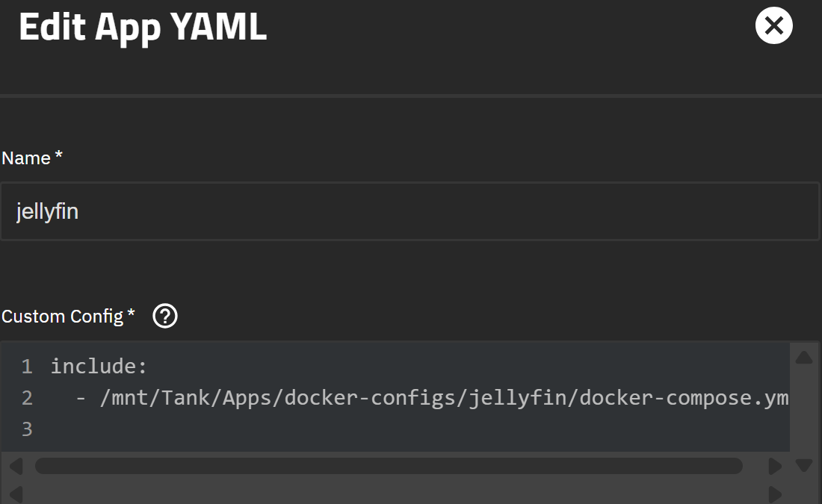Viewport: 822px width, 504px height.
Task: Click the Edit App YAML title
Action: 143,28
